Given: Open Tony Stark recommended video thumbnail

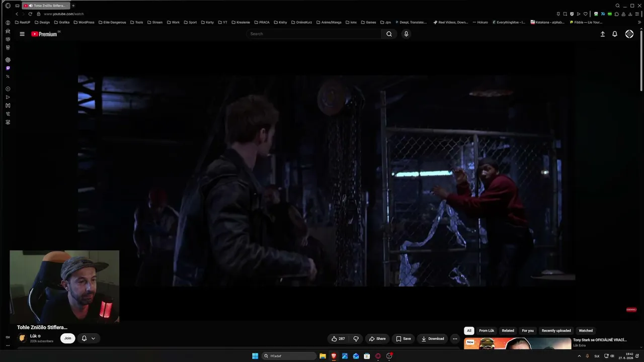Looking at the screenshot, I should 517,344.
